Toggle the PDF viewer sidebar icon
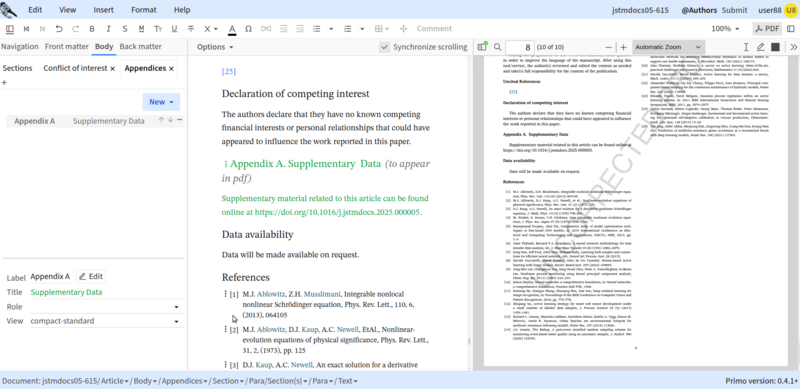Screen dimensions: 800x389 pos(482,47)
